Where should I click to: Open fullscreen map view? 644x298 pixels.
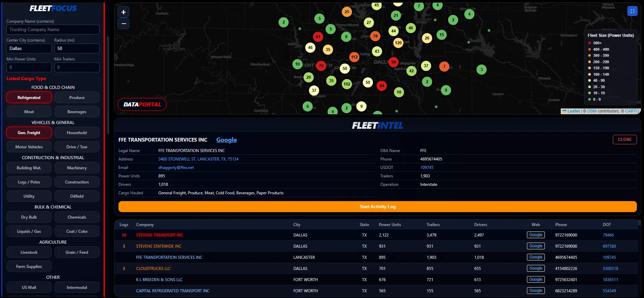tap(632, 11)
